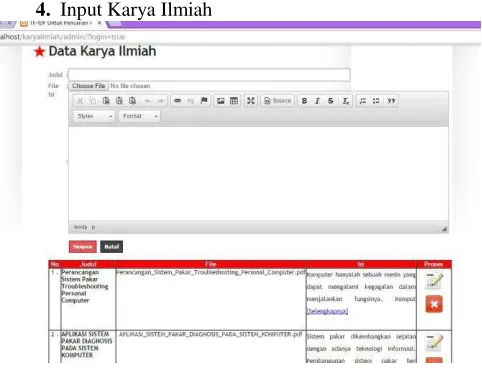Maximize the editor with the fullscreen icon
The height and width of the screenshot is (370, 482).
pyautogui.click(x=251, y=101)
